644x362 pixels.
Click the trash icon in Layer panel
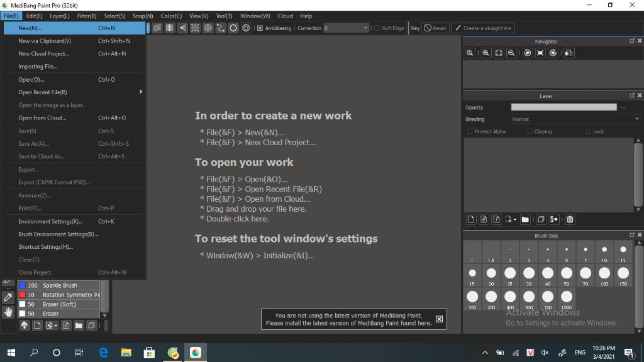coord(570,219)
